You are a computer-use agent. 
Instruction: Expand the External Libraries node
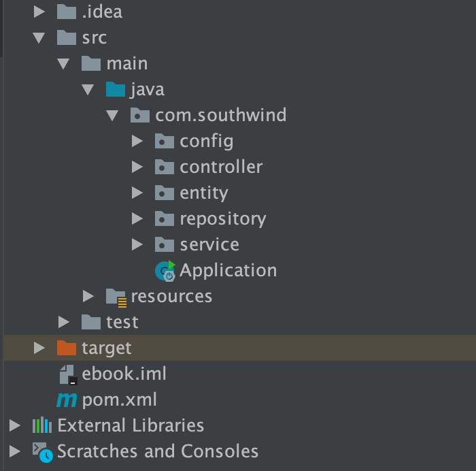[x=14, y=426]
